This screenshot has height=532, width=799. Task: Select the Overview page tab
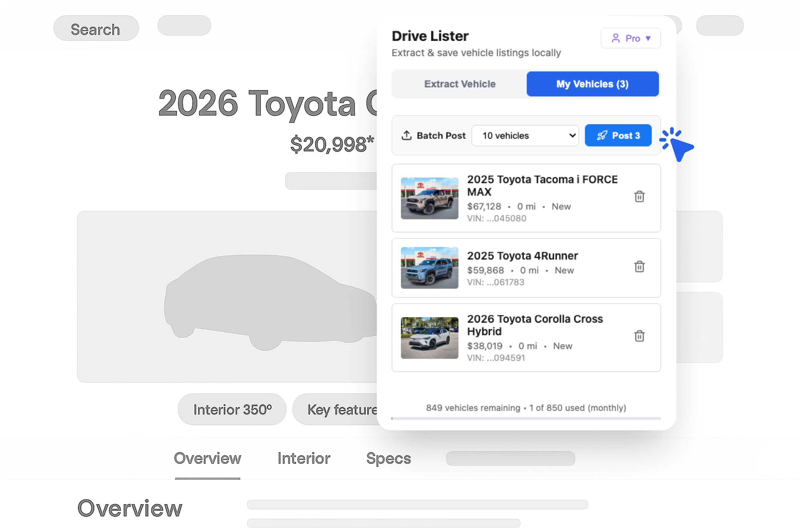(207, 458)
